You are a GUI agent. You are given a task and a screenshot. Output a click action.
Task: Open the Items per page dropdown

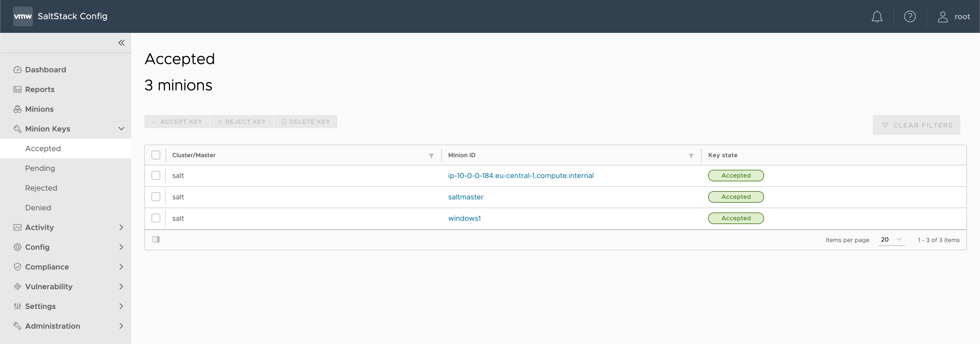click(x=891, y=239)
